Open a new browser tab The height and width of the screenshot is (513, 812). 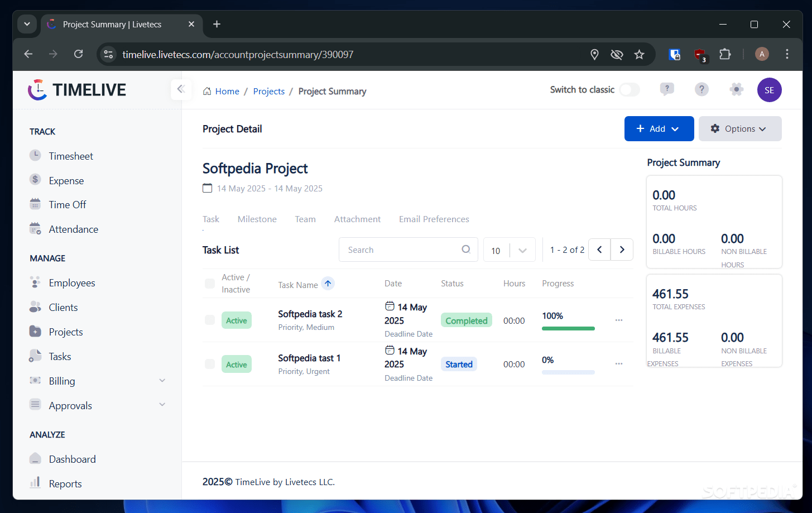coord(217,24)
